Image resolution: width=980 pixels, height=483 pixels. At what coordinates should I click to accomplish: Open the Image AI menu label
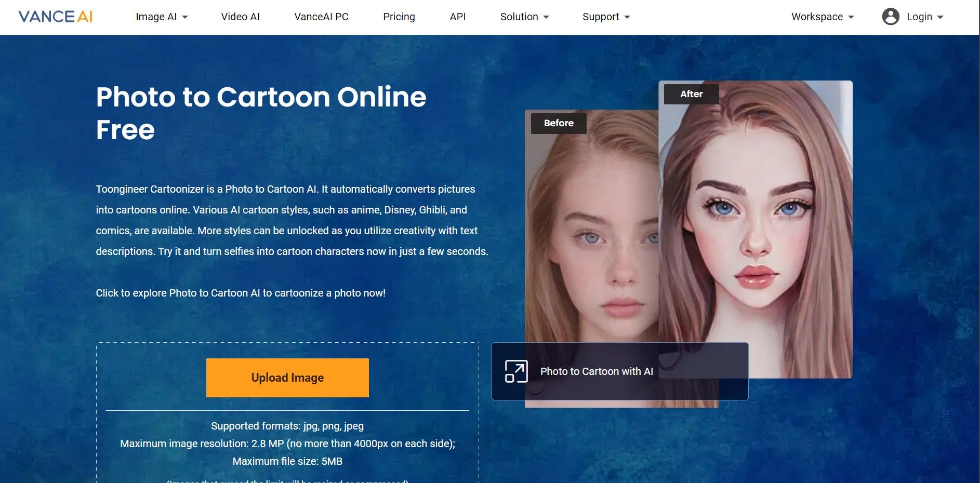pyautogui.click(x=156, y=17)
